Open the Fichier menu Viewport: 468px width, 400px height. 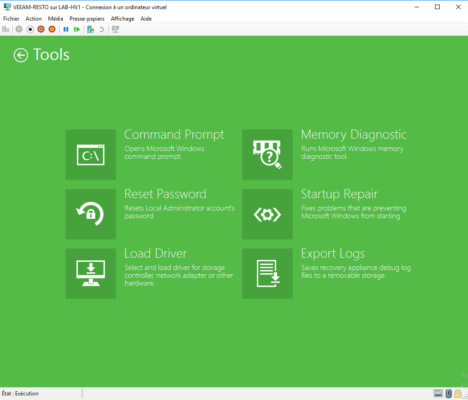pos(11,19)
